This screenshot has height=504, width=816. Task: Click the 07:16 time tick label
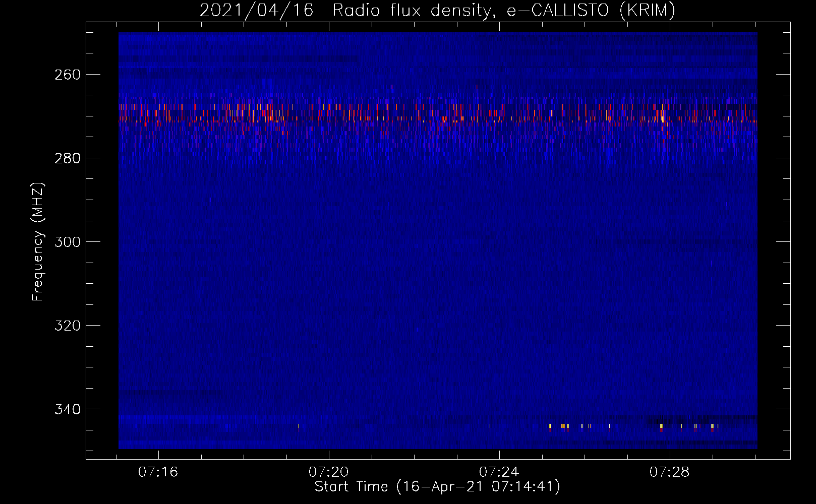point(158,472)
